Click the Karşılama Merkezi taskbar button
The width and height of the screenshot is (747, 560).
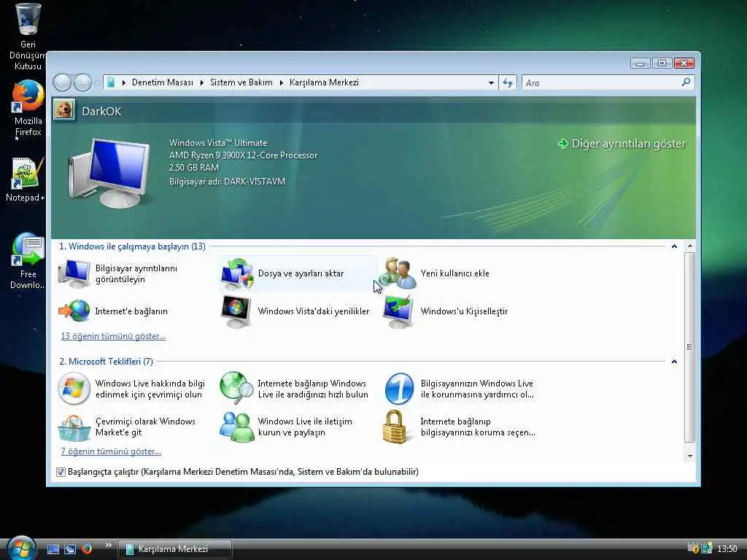(x=175, y=549)
